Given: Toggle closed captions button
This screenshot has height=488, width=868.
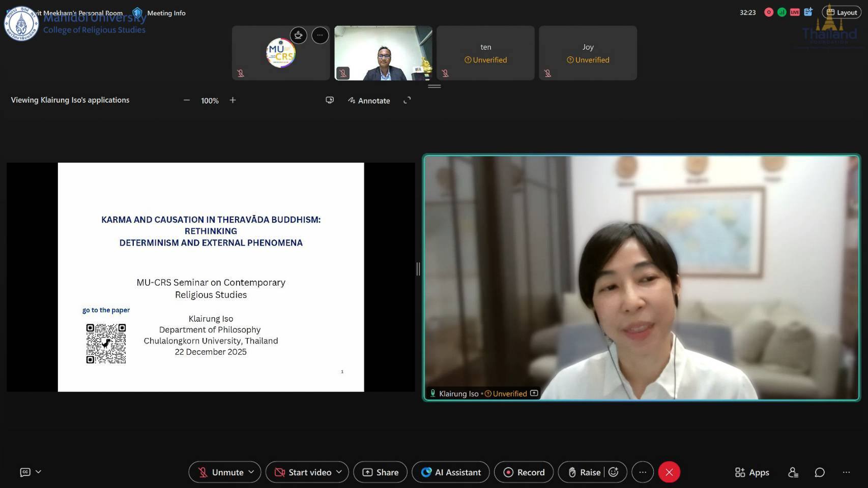Looking at the screenshot, I should [25, 472].
